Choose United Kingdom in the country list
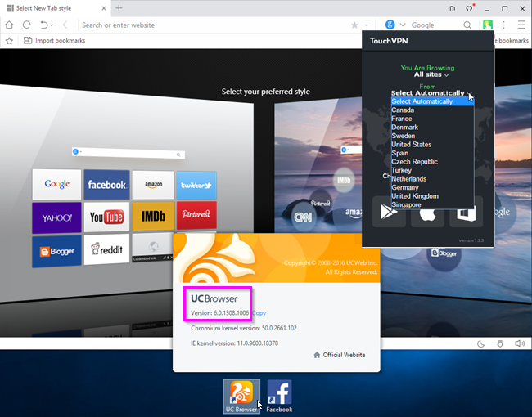532x417 pixels. [432, 196]
